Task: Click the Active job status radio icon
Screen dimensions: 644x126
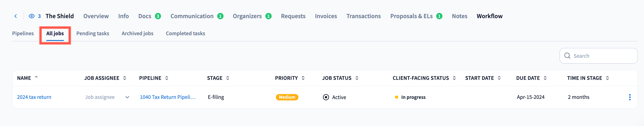Action: pyautogui.click(x=326, y=97)
